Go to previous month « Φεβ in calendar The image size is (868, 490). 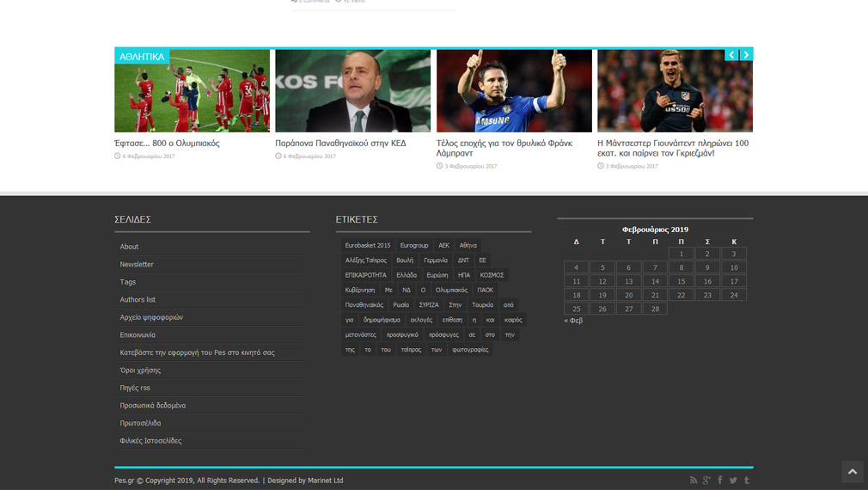point(573,320)
